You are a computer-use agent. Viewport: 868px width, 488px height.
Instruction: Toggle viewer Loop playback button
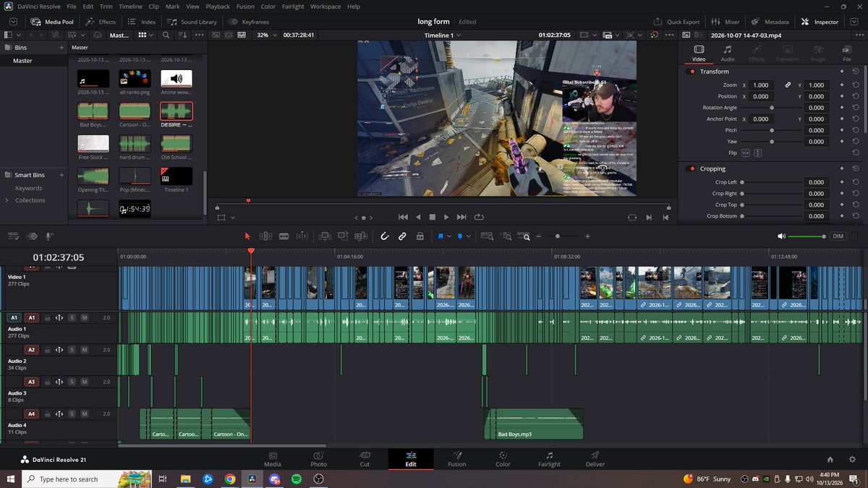click(478, 217)
